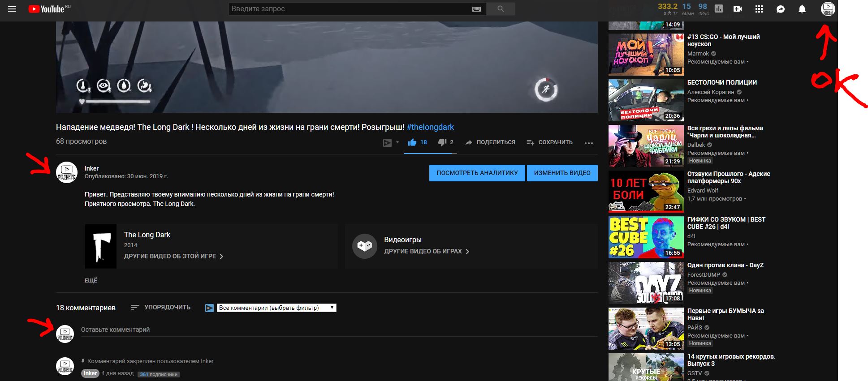Viewport: 868px width, 381px height.
Task: Open the notifications bell
Action: point(802,9)
